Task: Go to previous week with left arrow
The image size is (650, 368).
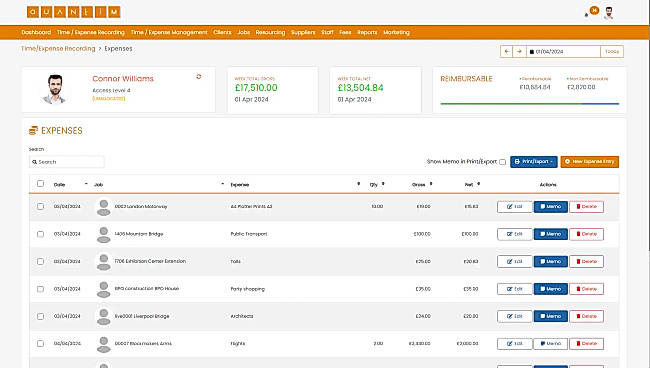Action: pyautogui.click(x=506, y=51)
